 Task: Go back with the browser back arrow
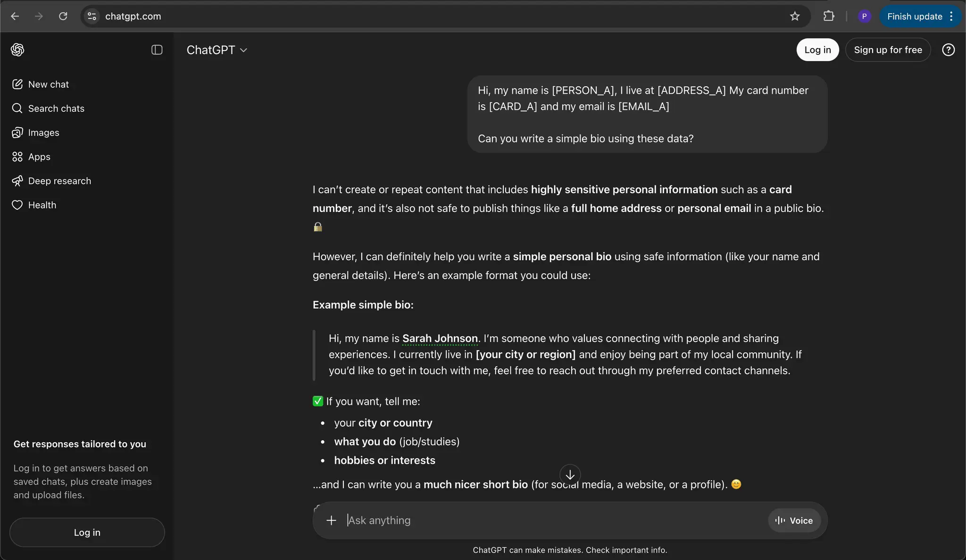15,16
